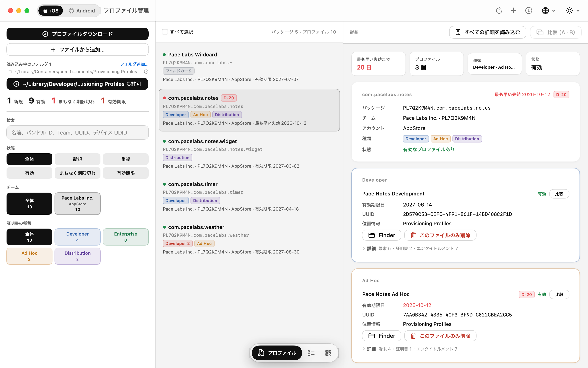Click the plus add icon in title bar
Image resolution: width=588 pixels, height=368 pixels.
click(x=513, y=10)
